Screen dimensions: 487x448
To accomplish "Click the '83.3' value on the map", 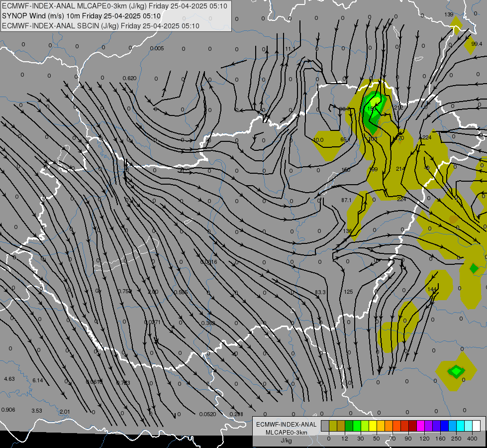I will pos(320,292).
